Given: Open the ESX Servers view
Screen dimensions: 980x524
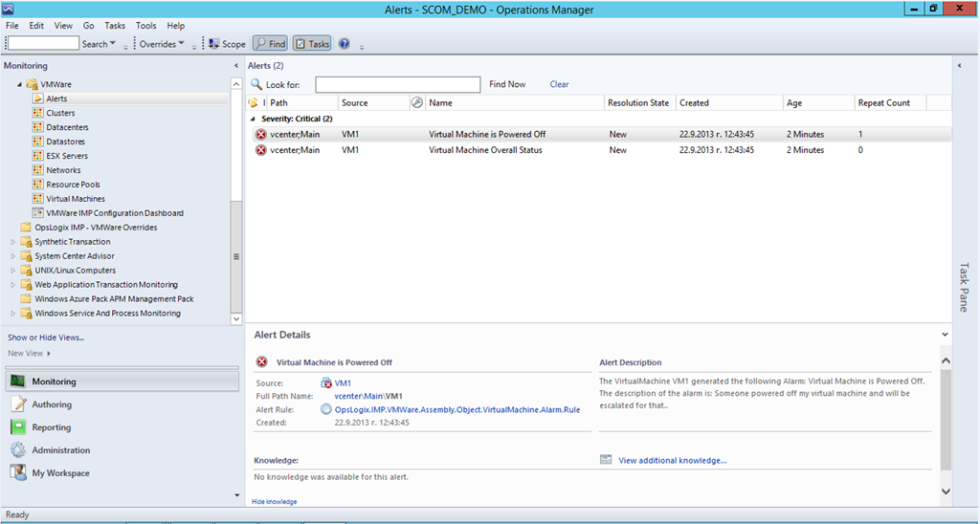Looking at the screenshot, I should tap(66, 156).
